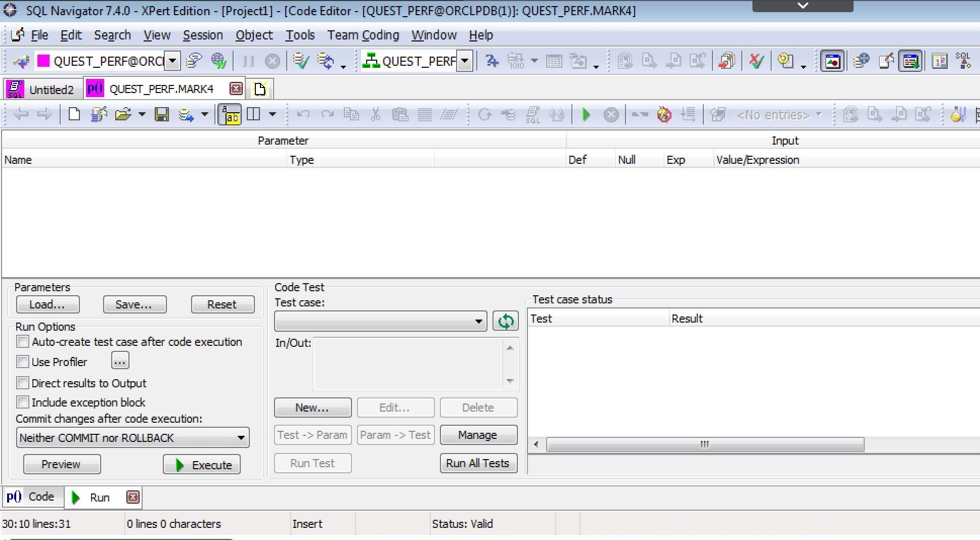The height and width of the screenshot is (540, 980).
Task: Click the task manager numbered list icon
Action: click(940, 61)
